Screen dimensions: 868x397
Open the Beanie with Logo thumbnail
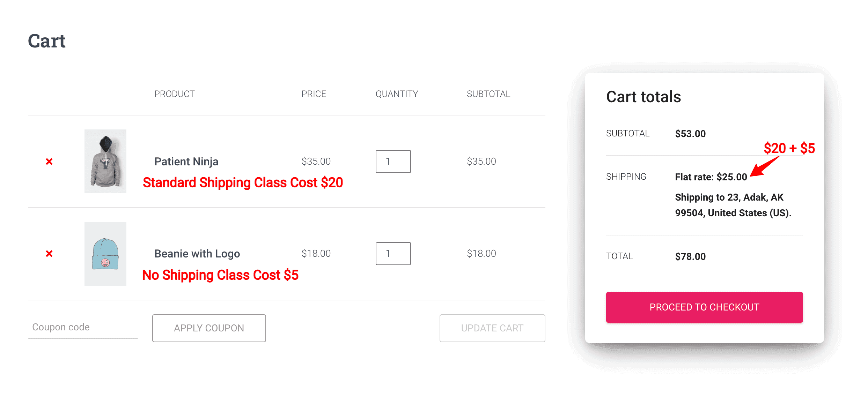[105, 254]
